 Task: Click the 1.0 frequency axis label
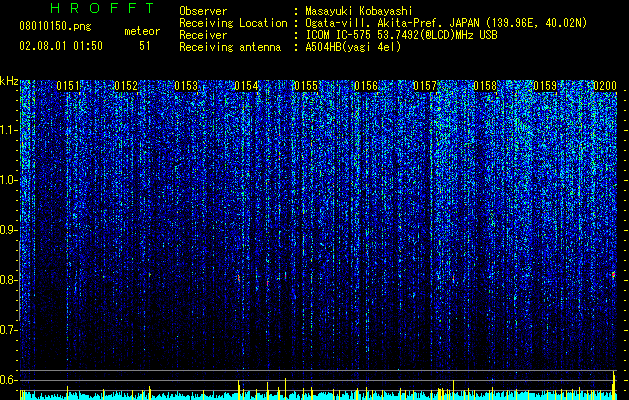(9, 180)
